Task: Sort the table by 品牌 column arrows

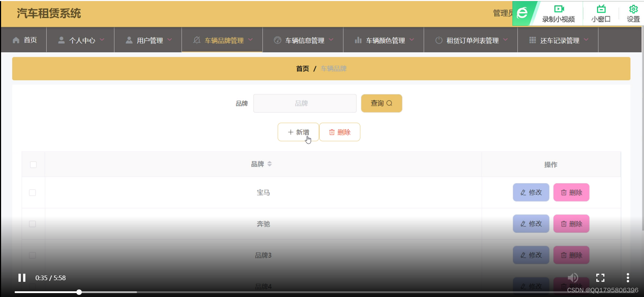Action: pos(270,164)
